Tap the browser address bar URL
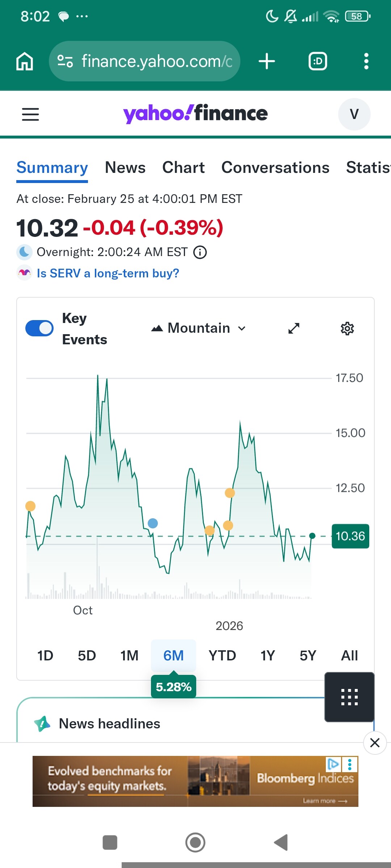Screen dimensions: 391x868 click(156, 61)
